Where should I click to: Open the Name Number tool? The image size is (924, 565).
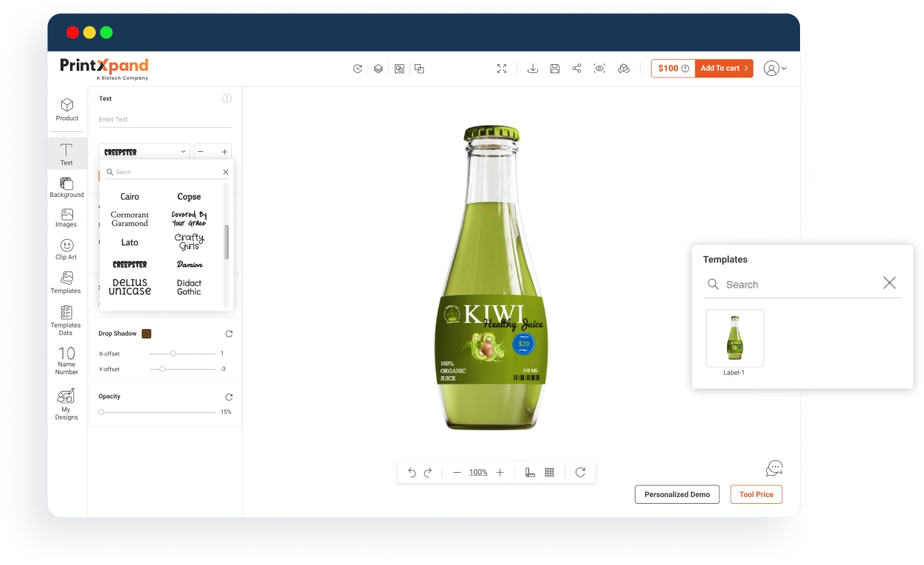pyautogui.click(x=66, y=361)
